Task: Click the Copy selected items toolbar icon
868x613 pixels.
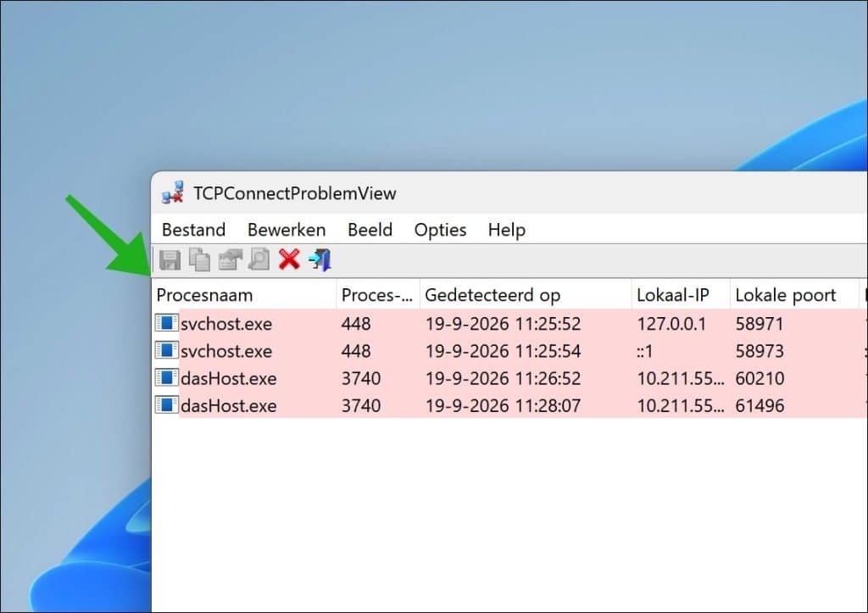Action: pos(200,259)
